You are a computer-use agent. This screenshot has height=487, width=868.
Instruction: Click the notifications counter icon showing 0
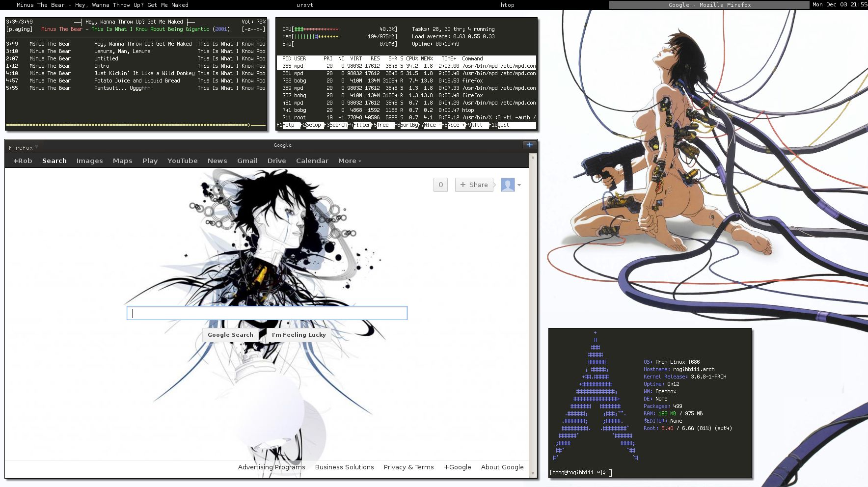point(440,185)
